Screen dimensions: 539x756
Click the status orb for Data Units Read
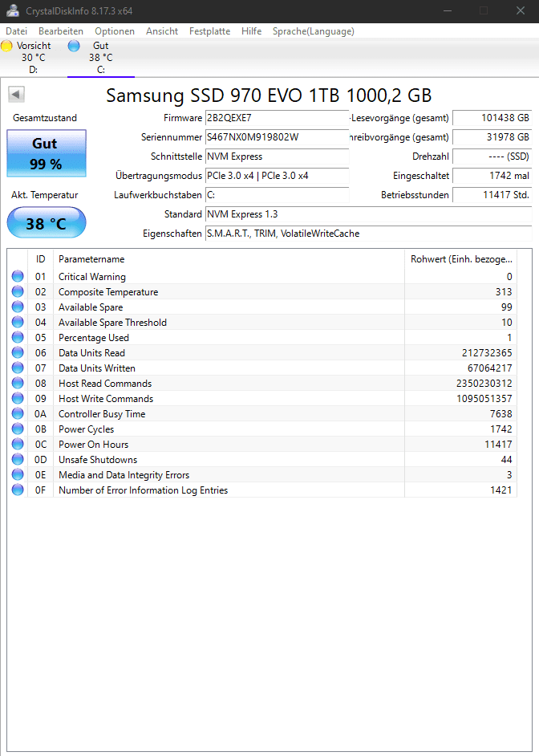pyautogui.click(x=18, y=352)
